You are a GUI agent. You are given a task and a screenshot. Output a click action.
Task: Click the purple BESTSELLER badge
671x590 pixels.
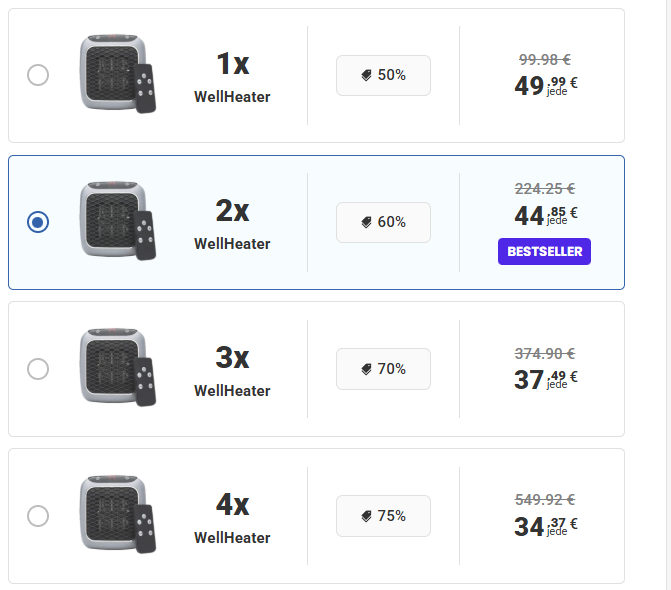[x=544, y=252]
